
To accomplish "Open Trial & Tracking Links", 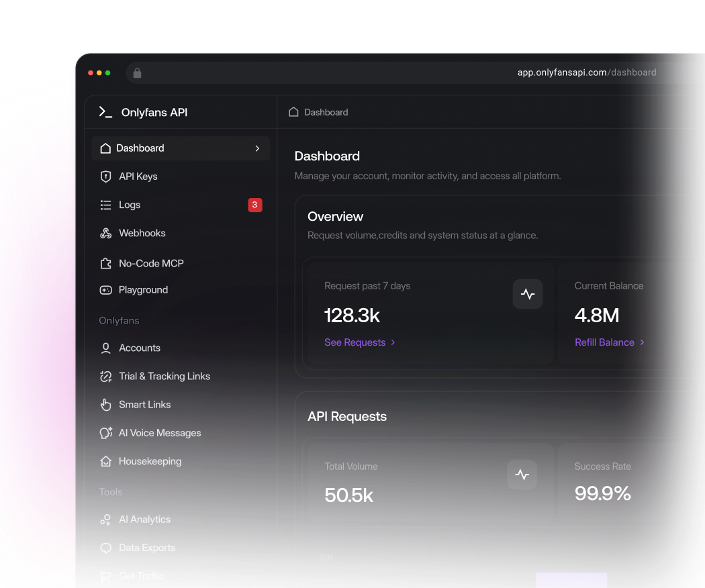I will (164, 377).
